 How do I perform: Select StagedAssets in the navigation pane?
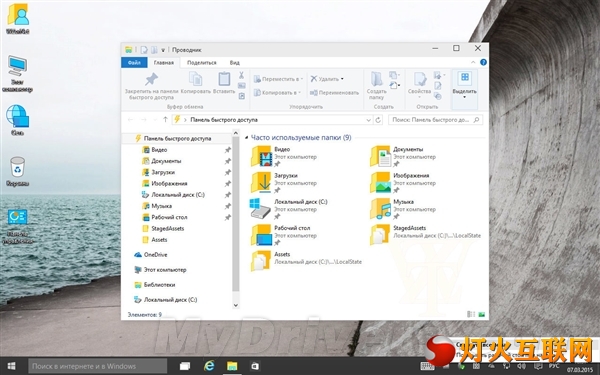point(167,228)
